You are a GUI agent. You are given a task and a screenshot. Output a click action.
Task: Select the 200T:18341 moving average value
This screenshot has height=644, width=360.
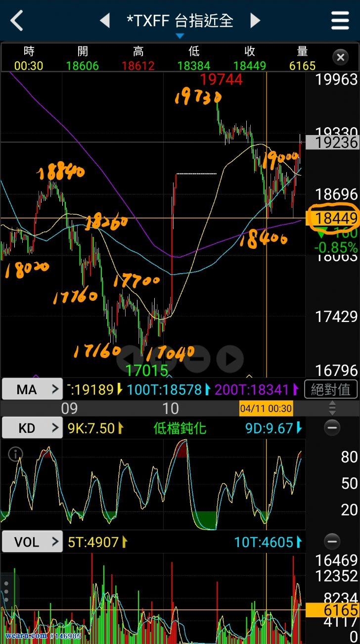click(x=252, y=390)
